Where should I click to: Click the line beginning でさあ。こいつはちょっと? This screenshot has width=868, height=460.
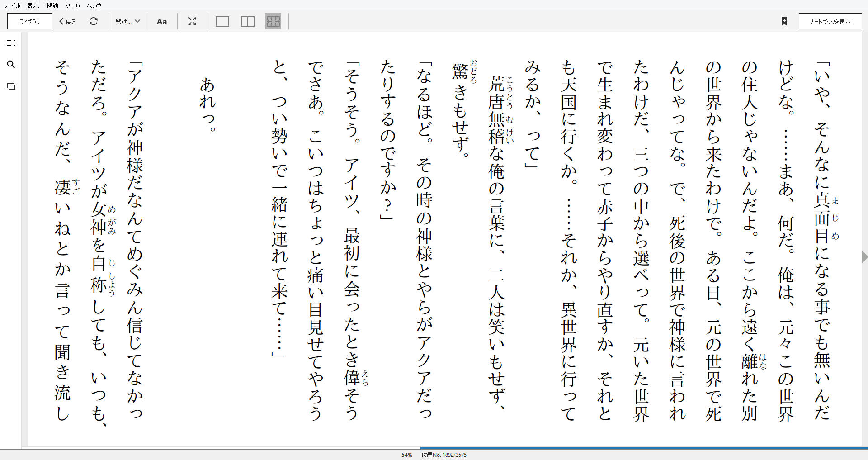click(316, 241)
